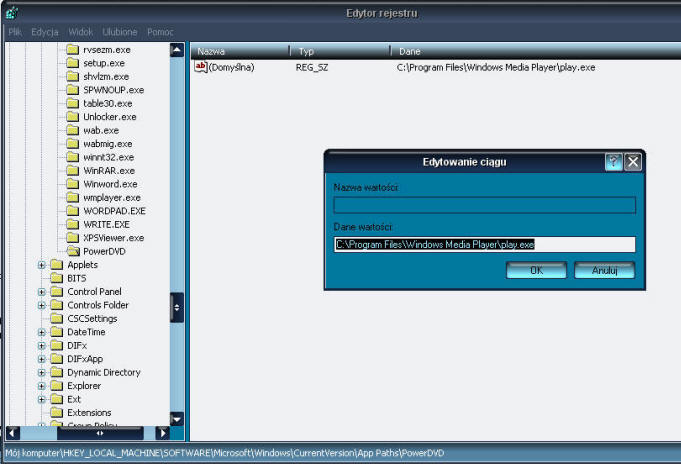The image size is (681, 464).
Task: Select the PowerDVD folder icon
Action: pos(73,252)
